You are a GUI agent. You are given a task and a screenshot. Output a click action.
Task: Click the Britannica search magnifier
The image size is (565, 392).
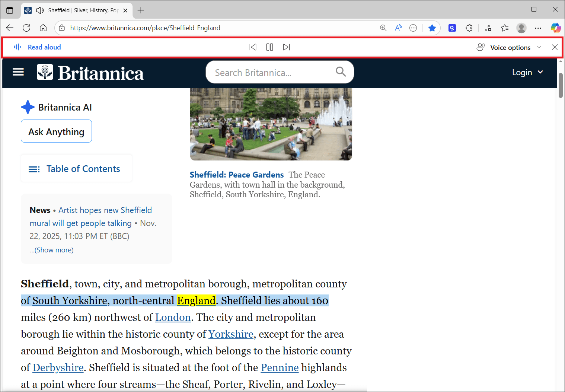(341, 71)
